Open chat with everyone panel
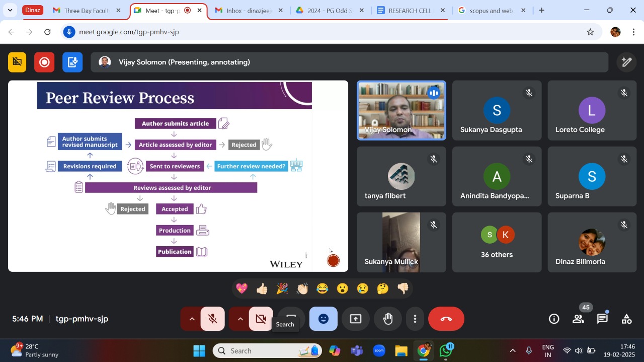 click(602, 319)
